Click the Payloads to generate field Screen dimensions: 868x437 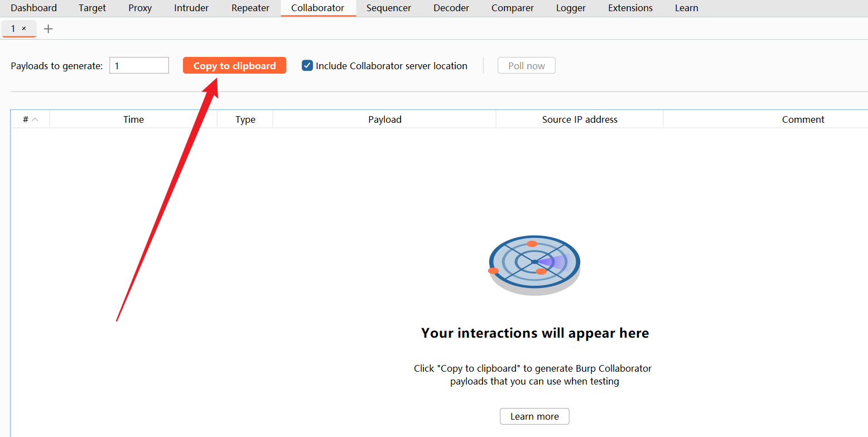139,65
